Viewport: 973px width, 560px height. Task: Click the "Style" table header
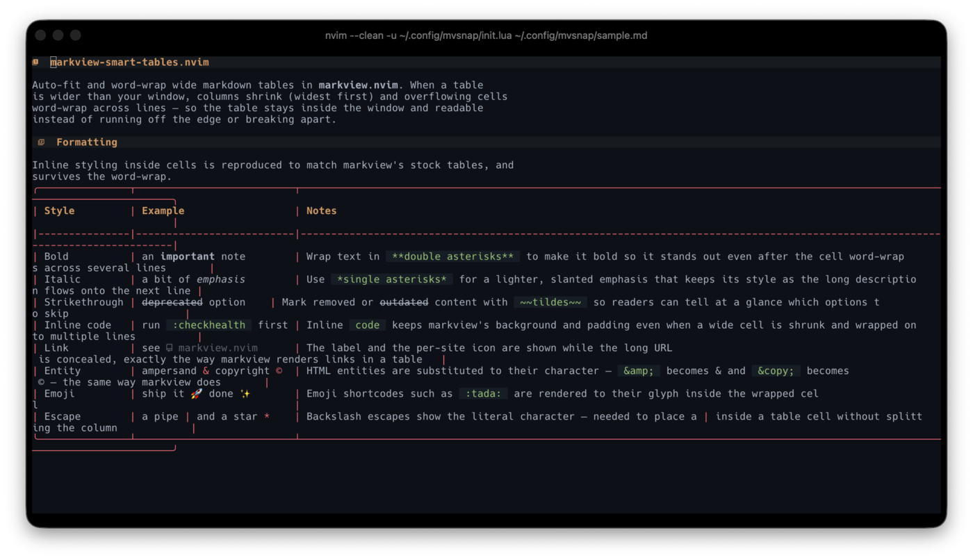[x=59, y=211]
